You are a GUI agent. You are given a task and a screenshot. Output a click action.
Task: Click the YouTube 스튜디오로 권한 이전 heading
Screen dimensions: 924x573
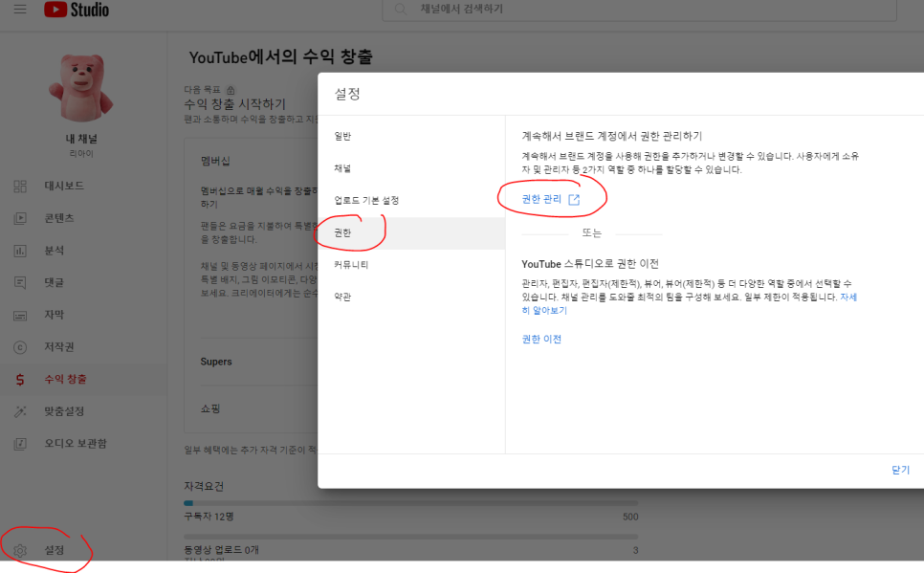[590, 264]
